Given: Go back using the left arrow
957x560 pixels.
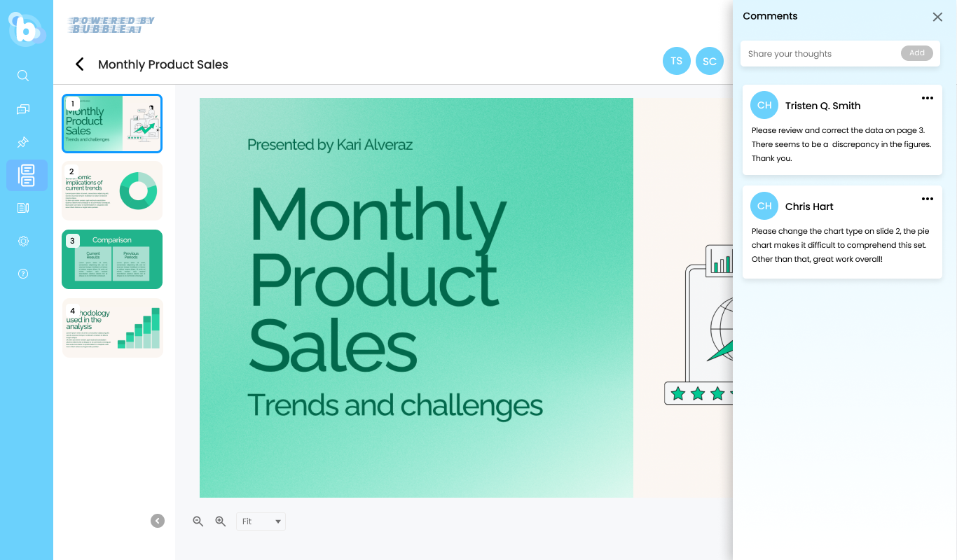Looking at the screenshot, I should pyautogui.click(x=80, y=64).
